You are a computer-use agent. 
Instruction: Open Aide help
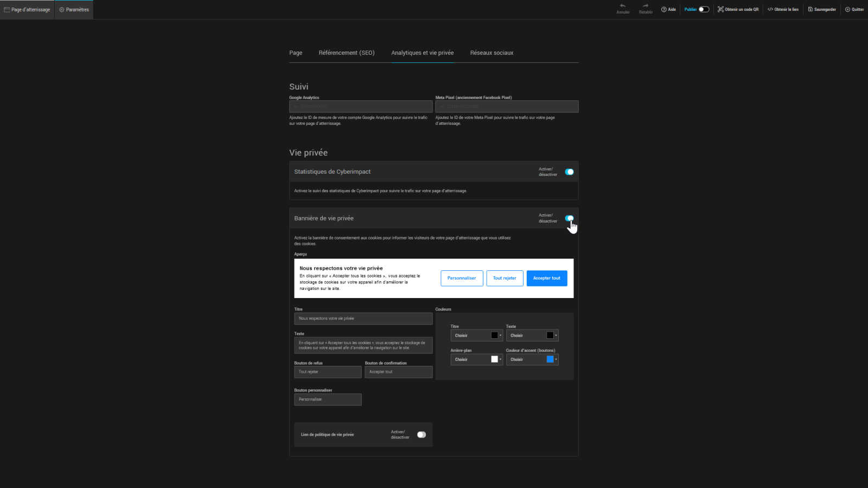[x=668, y=9]
